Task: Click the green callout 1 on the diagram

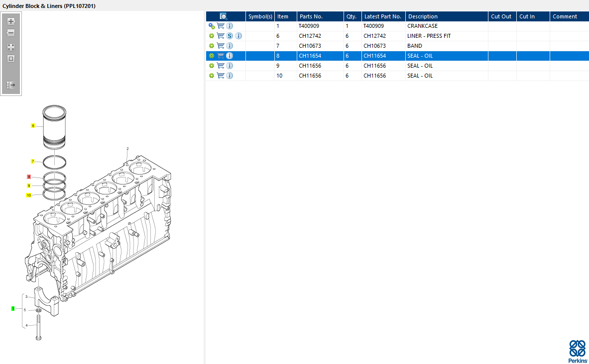Action: tap(13, 309)
